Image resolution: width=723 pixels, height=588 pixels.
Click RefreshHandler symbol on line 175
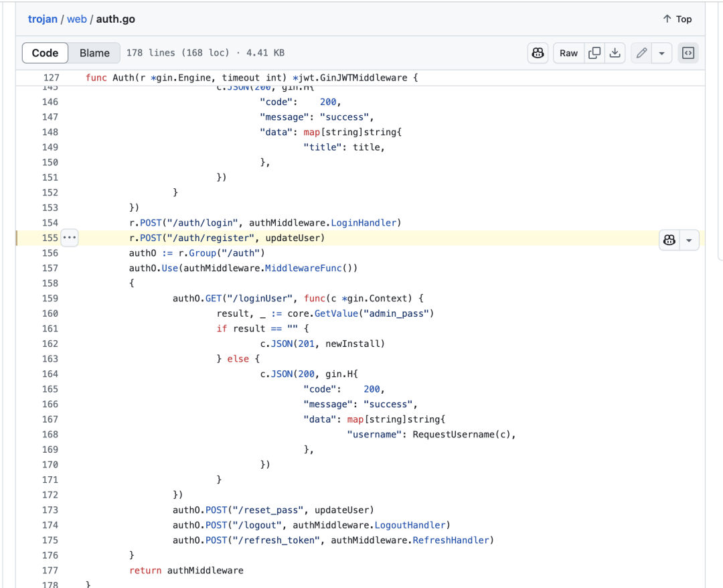pyautogui.click(x=451, y=540)
